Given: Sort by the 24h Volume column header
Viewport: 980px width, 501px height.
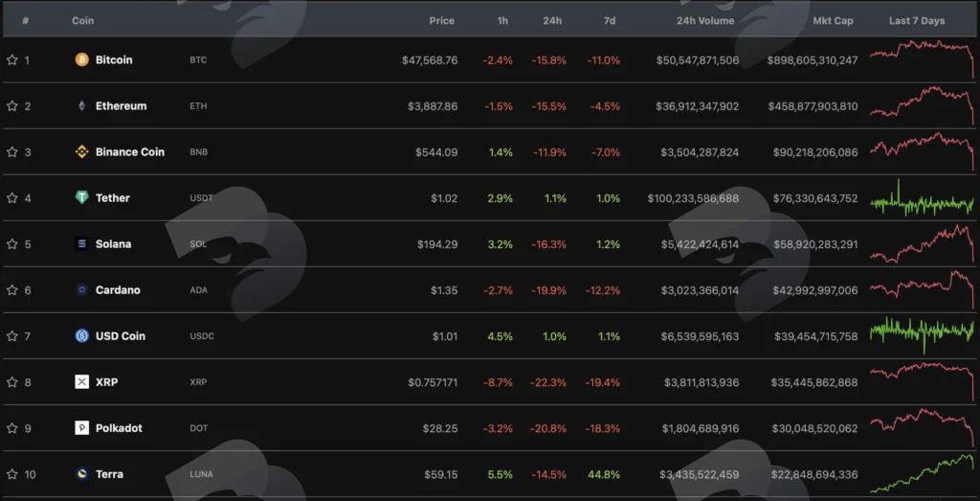Looking at the screenshot, I should [707, 21].
